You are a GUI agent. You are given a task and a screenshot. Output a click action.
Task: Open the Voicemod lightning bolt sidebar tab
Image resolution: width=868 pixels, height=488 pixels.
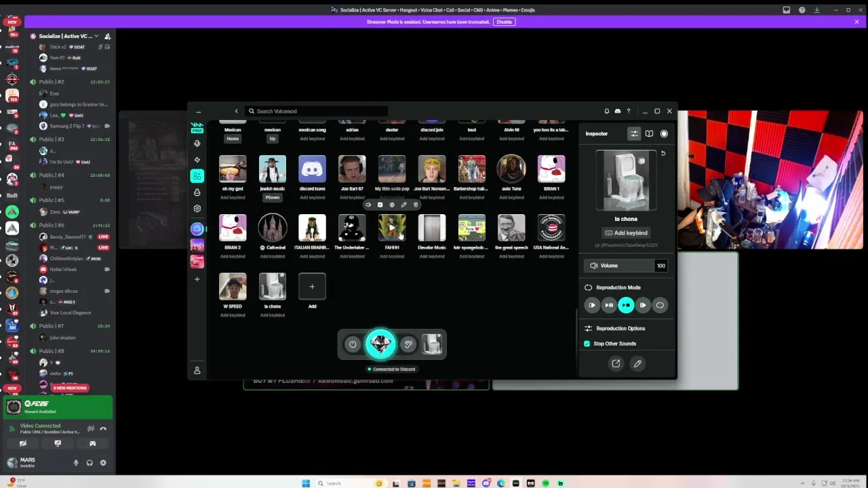(x=197, y=159)
